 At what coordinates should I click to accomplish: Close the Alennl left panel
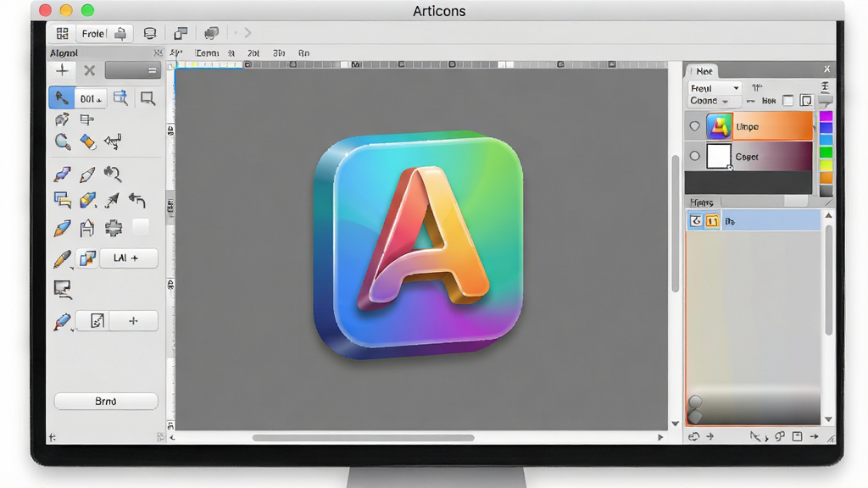pyautogui.click(x=158, y=53)
